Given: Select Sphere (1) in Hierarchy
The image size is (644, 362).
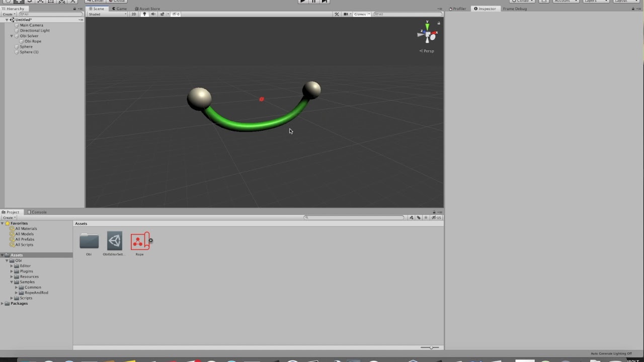Looking at the screenshot, I should click(x=29, y=52).
